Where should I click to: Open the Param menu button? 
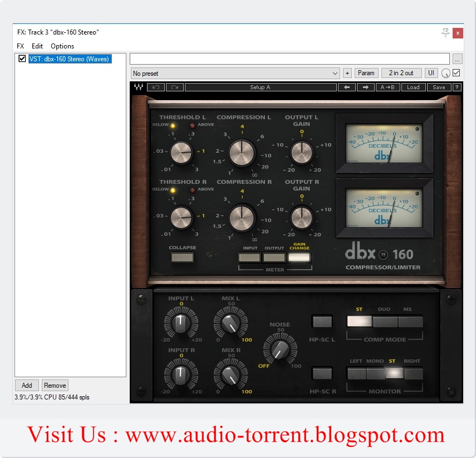(x=366, y=73)
